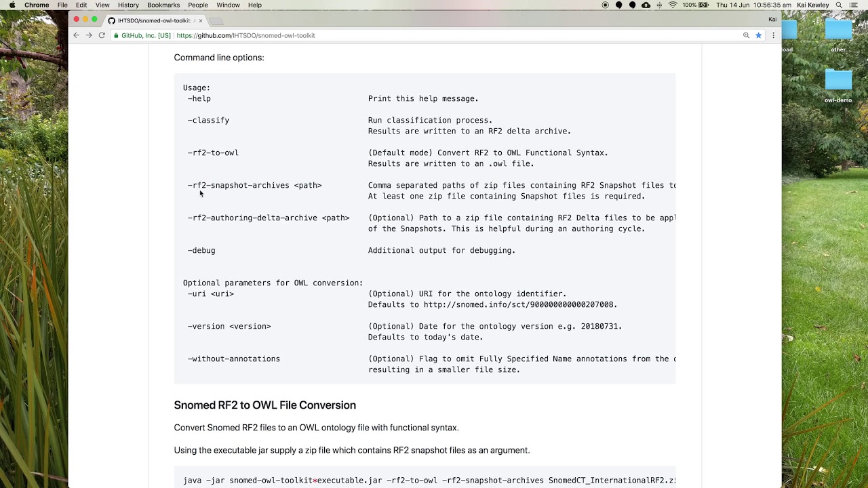Image resolution: width=868 pixels, height=488 pixels.
Task: Click 'Print this help message.' description
Action: (x=423, y=98)
